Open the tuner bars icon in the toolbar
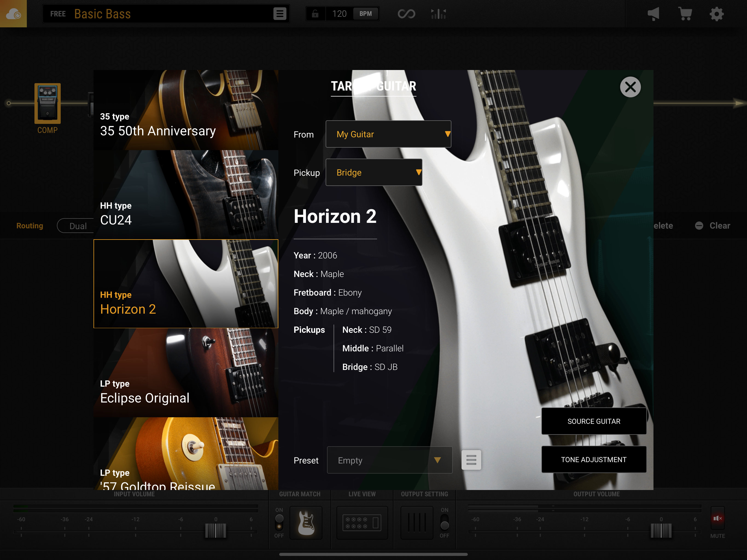 pos(438,13)
